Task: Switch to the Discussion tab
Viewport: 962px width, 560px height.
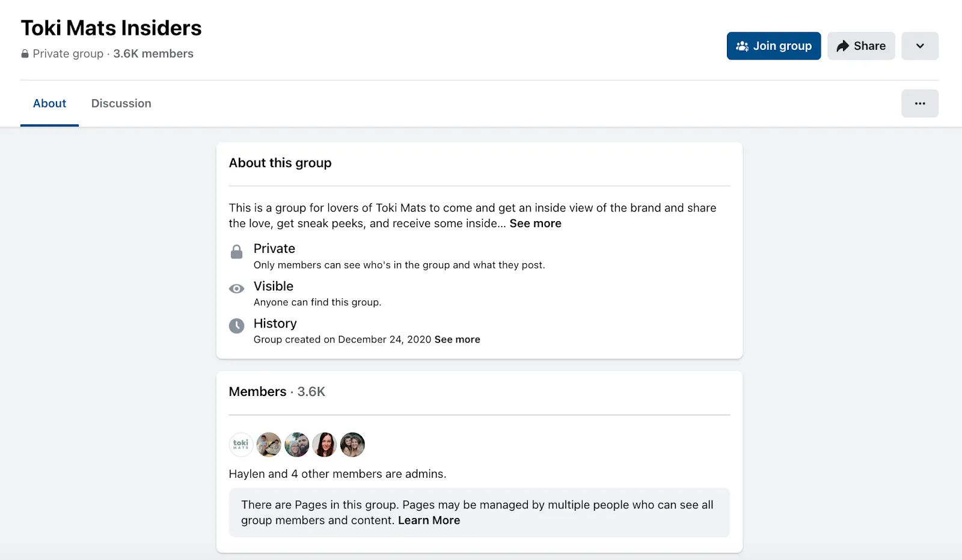Action: (x=121, y=103)
